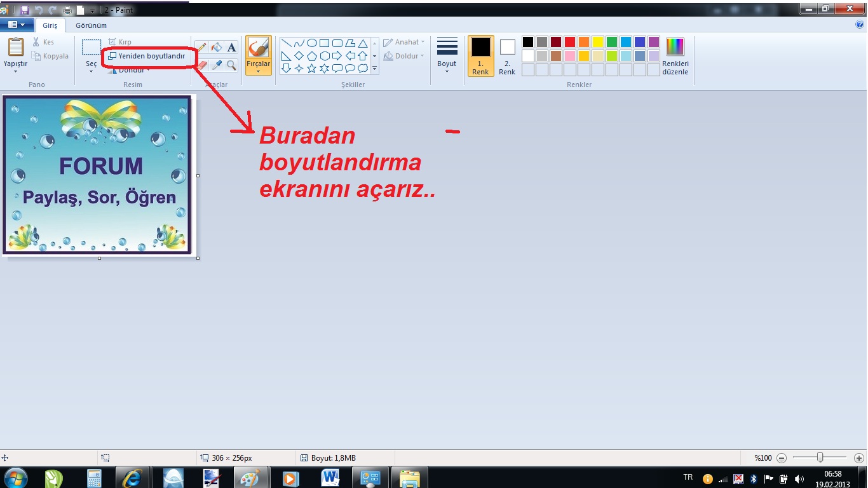The width and height of the screenshot is (868, 488).
Task: Open Renkleri düzenle color editor
Action: pyautogui.click(x=675, y=57)
